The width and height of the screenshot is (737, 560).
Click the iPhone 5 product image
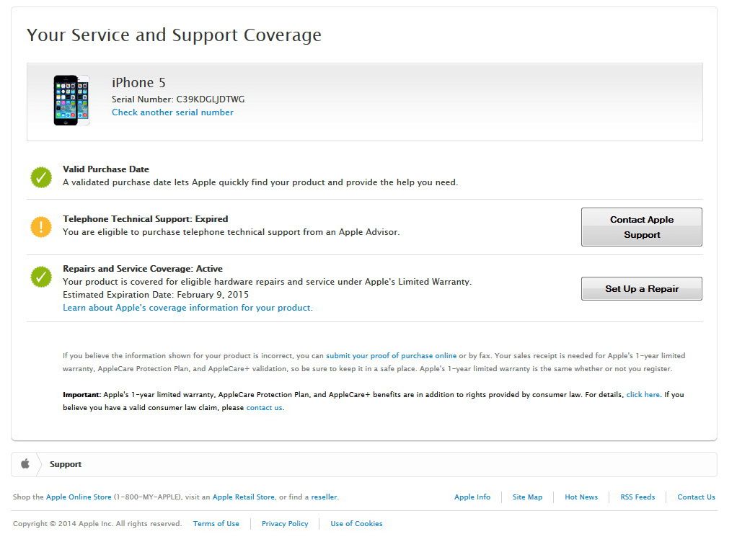point(71,100)
